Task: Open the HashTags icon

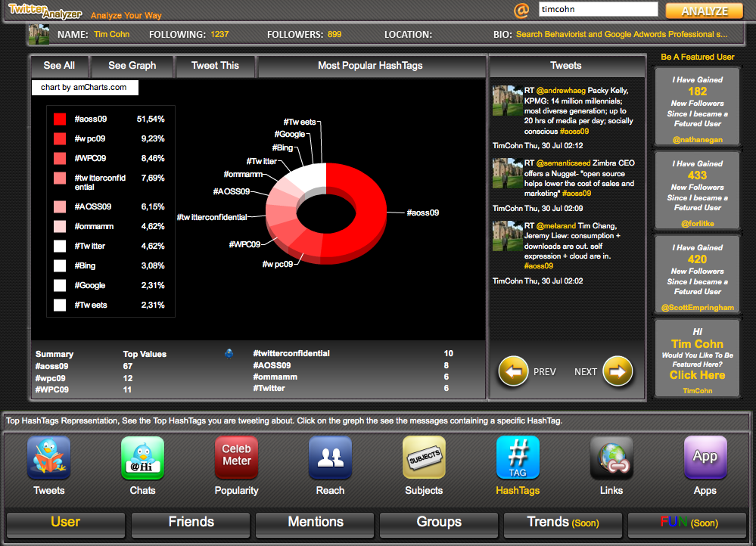Action: (x=518, y=458)
